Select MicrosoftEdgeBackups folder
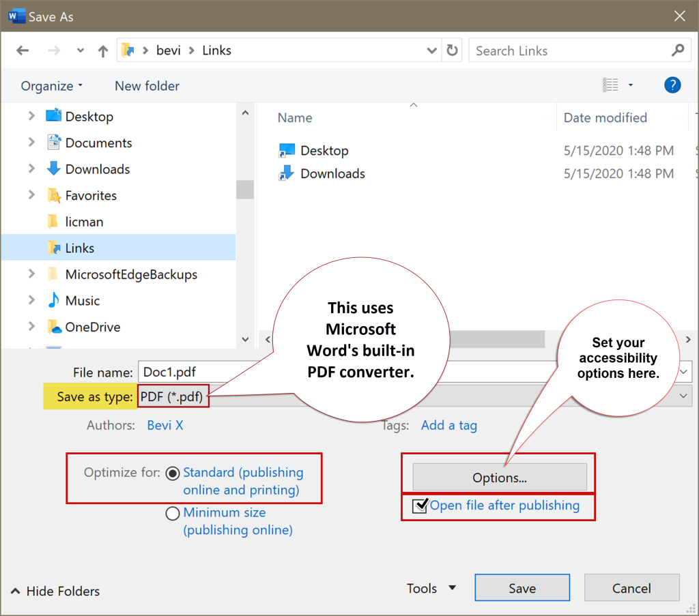Viewport: 699px width, 616px height. (x=131, y=274)
